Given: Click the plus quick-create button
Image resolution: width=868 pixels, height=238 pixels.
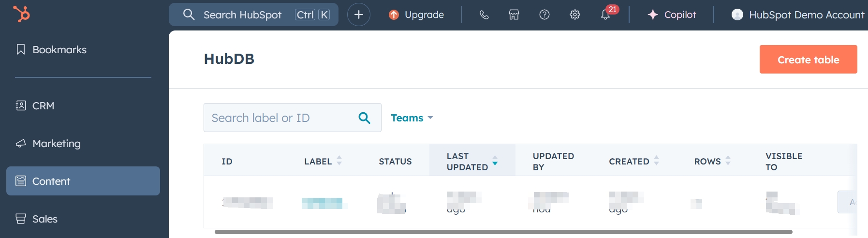Looking at the screenshot, I should pyautogui.click(x=359, y=15).
